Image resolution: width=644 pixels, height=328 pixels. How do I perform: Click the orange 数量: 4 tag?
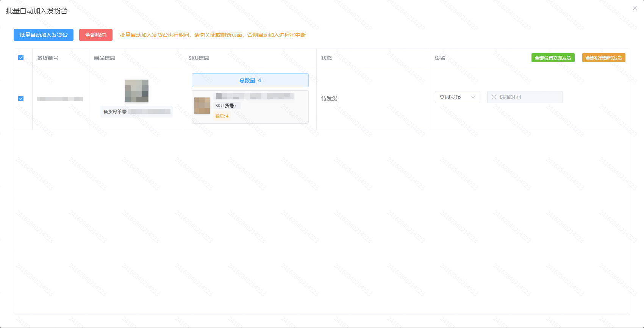tap(222, 116)
